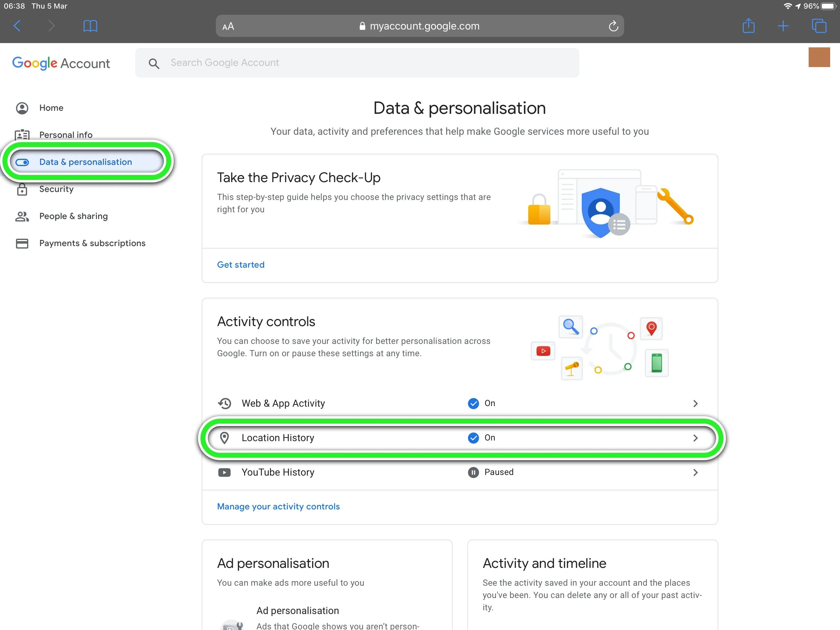Click the Get started link
Viewport: 840px width, 630px height.
coord(241,265)
